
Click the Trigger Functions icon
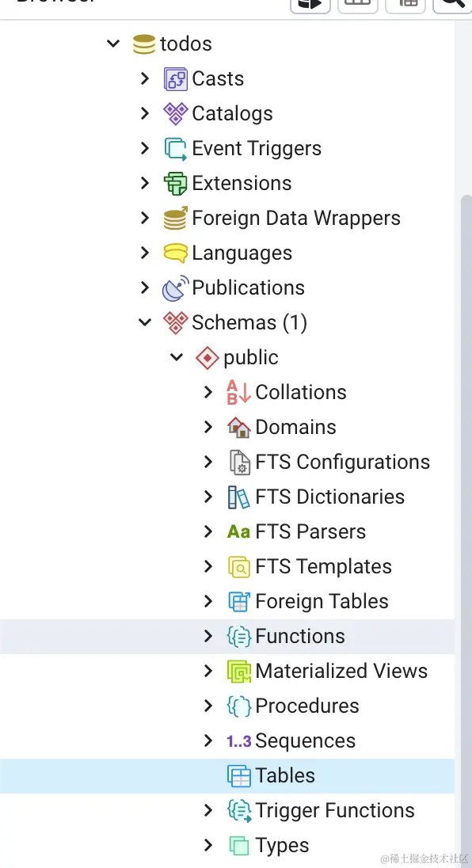click(x=238, y=810)
